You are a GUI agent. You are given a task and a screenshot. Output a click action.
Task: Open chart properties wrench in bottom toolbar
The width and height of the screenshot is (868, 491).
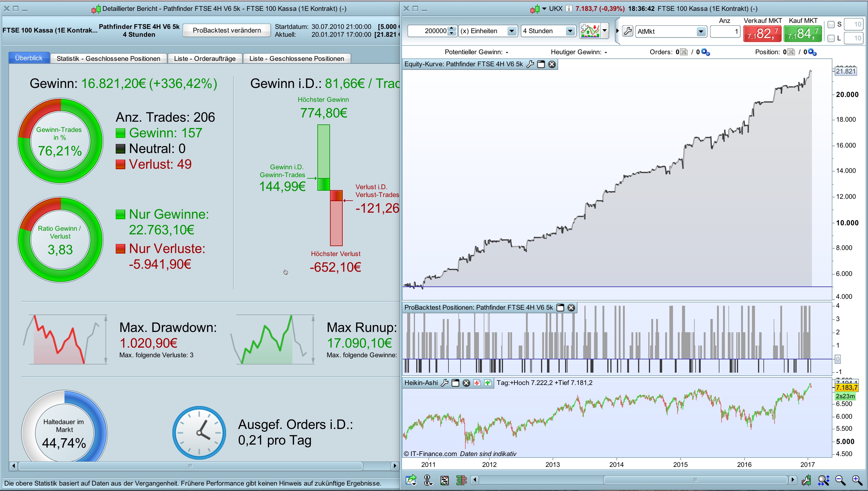click(806, 480)
